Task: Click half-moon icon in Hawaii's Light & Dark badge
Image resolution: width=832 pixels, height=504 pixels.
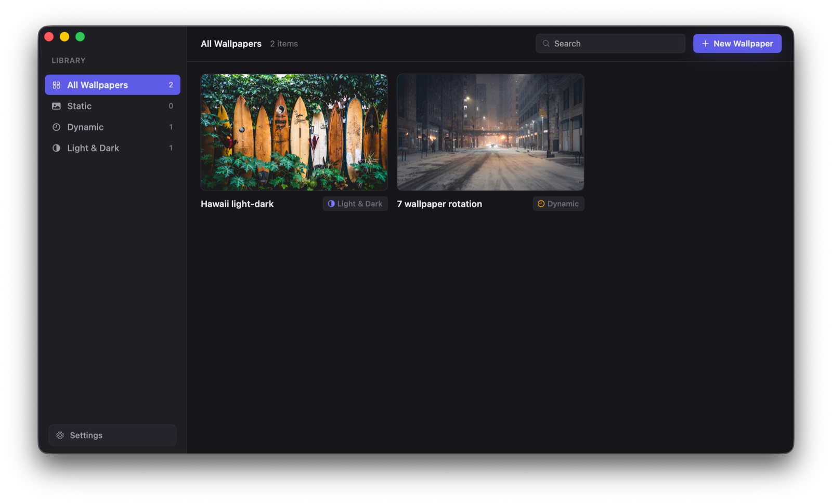Action: 331,204
